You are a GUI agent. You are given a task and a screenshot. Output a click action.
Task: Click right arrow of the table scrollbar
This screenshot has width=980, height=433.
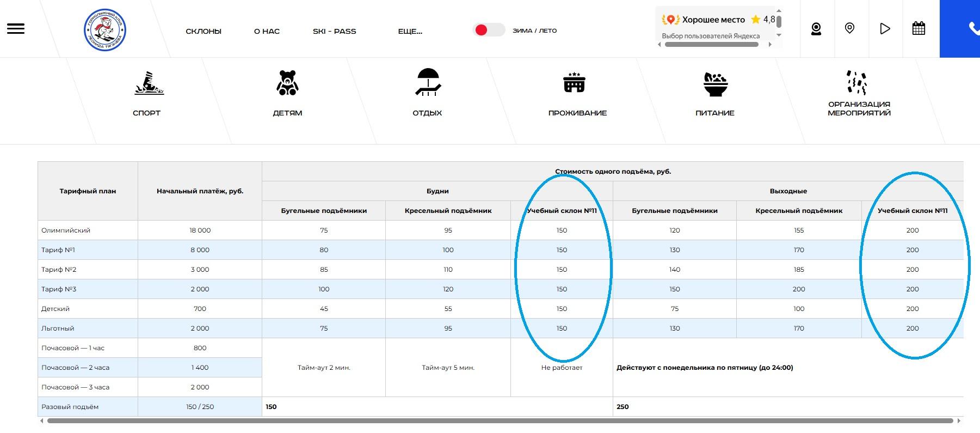tap(959, 420)
